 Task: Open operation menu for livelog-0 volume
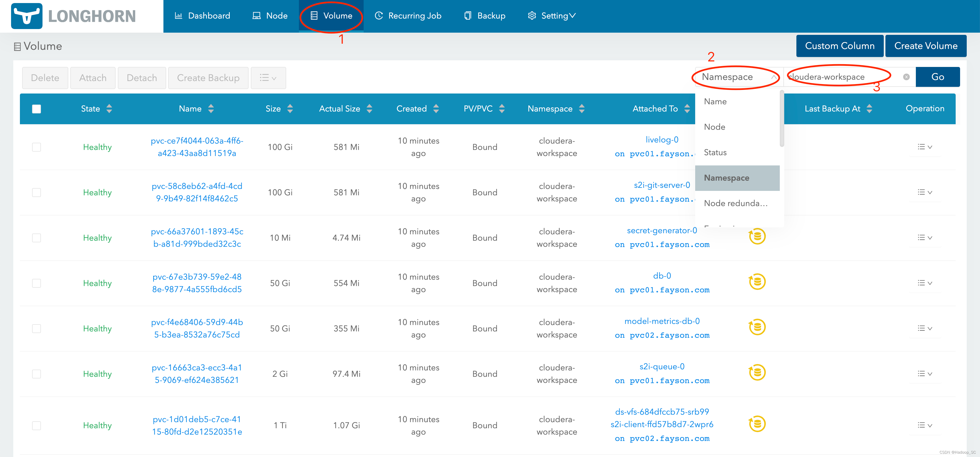coord(924,147)
